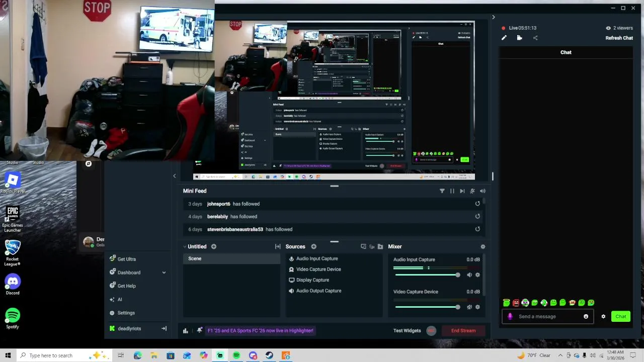The width and height of the screenshot is (644, 362).
Task: Unmute Video Capture Device in the Mixer
Action: coord(469,307)
